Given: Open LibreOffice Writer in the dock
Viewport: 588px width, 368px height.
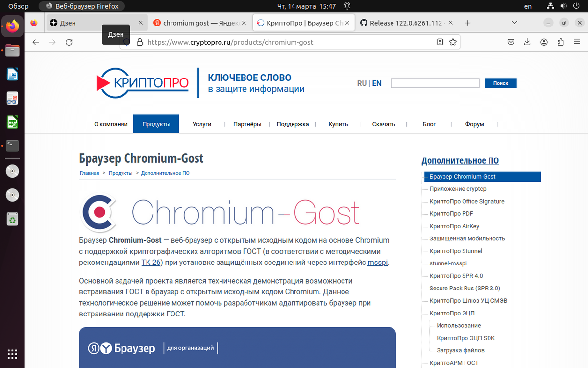Looking at the screenshot, I should 12,74.
